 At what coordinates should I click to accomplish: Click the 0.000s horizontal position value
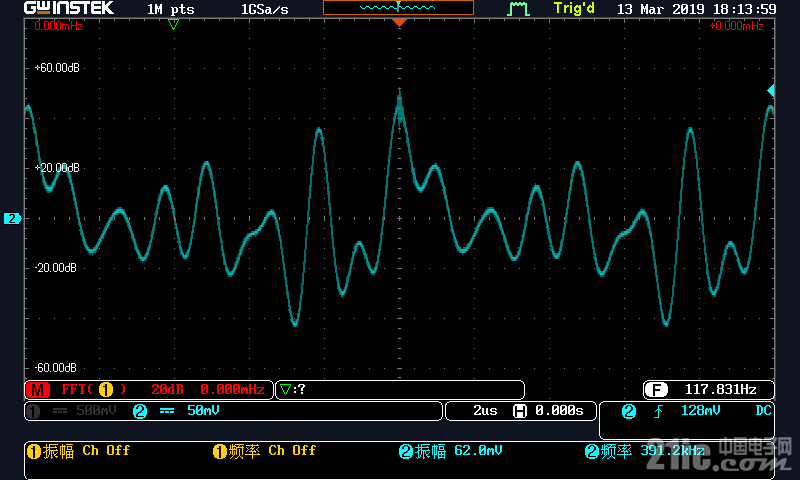(x=559, y=411)
